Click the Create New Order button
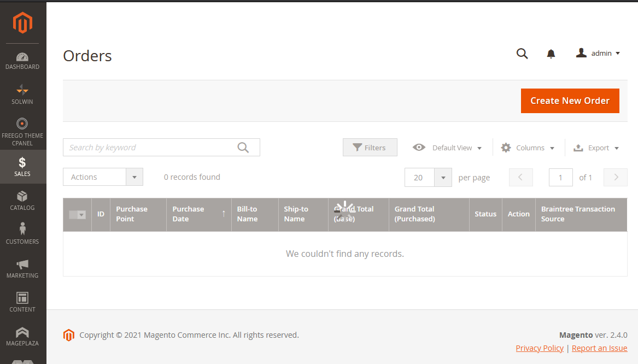Screen dimensions: 638x364 tap(570, 101)
